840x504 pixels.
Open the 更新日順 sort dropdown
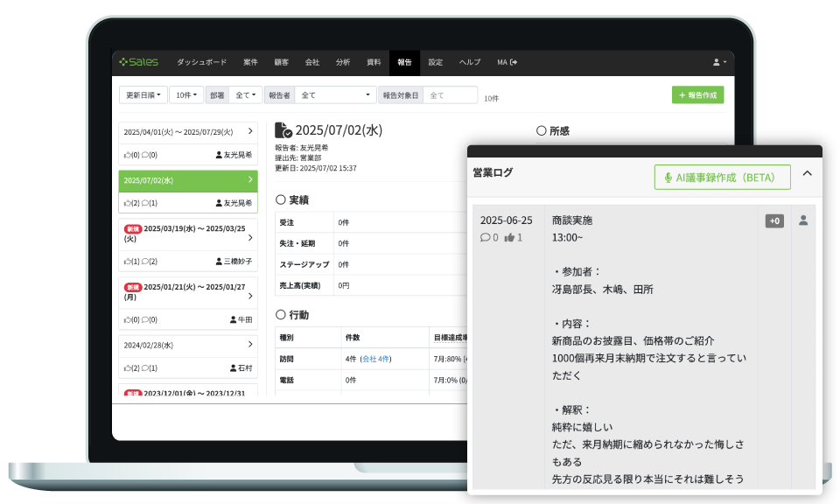pyautogui.click(x=143, y=94)
